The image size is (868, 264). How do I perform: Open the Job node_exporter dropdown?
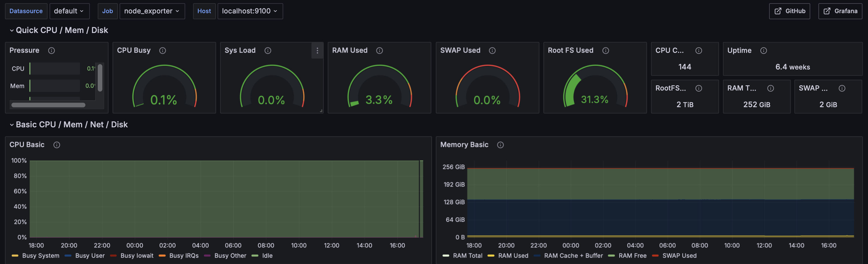click(x=152, y=11)
